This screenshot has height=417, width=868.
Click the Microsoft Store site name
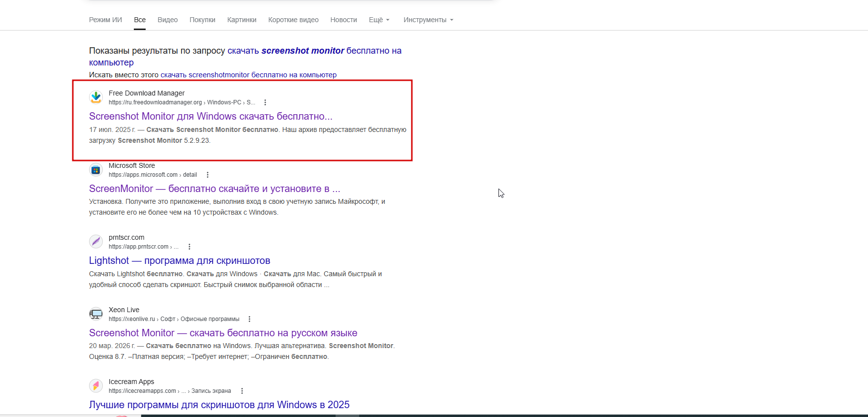pos(132,165)
